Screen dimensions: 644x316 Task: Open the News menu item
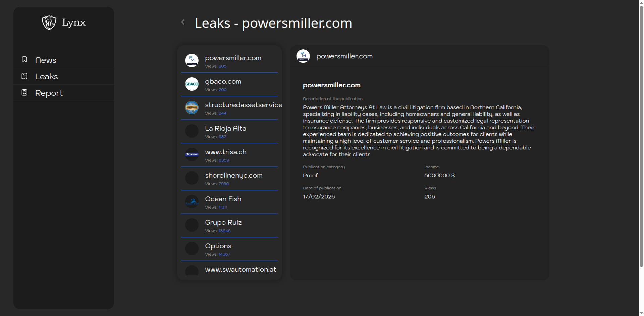46,60
